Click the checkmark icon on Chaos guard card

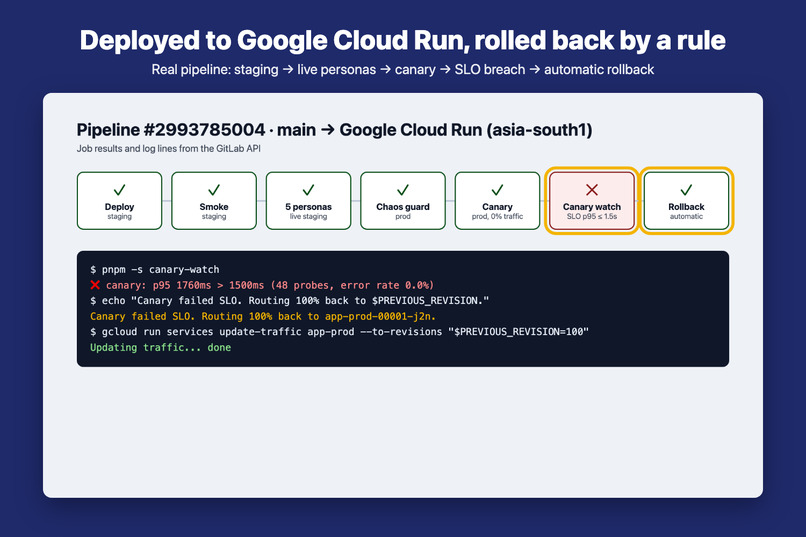coord(403,190)
